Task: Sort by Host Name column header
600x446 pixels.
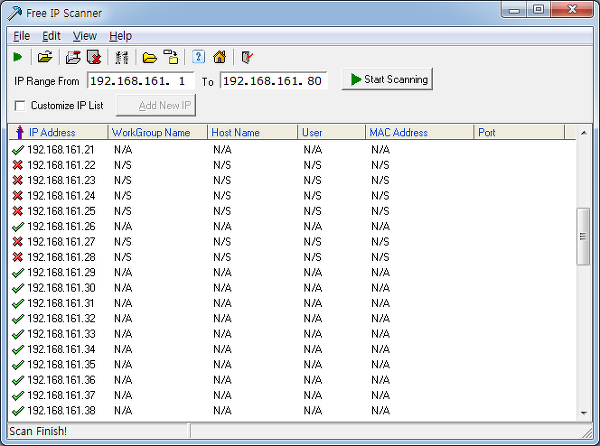Action: coord(253,132)
